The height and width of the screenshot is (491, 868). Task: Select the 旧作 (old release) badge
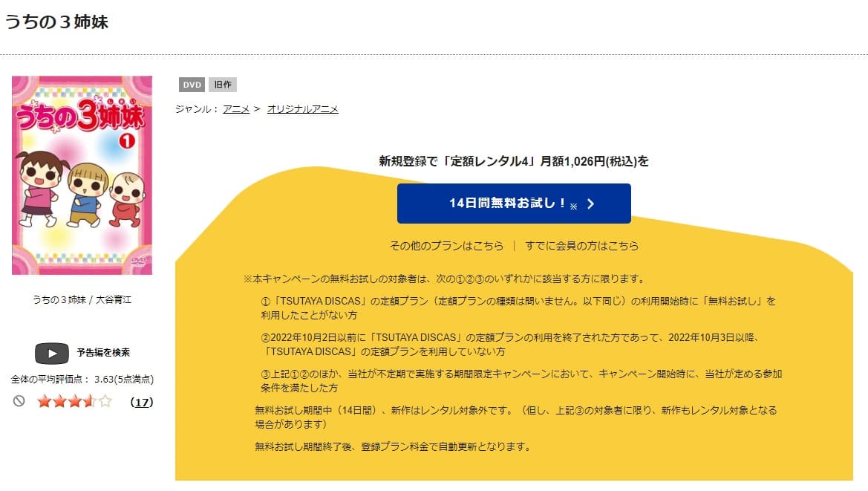[223, 84]
